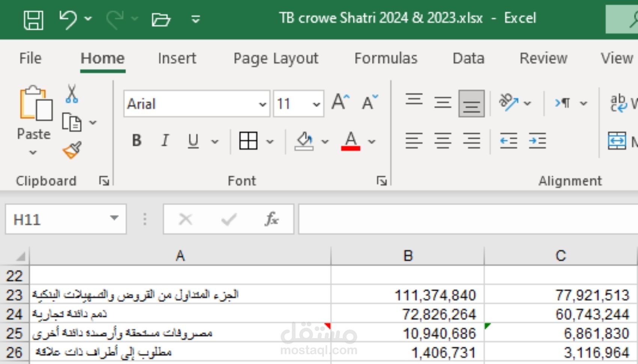Click in the formula bar input

pyautogui.click(x=468, y=219)
